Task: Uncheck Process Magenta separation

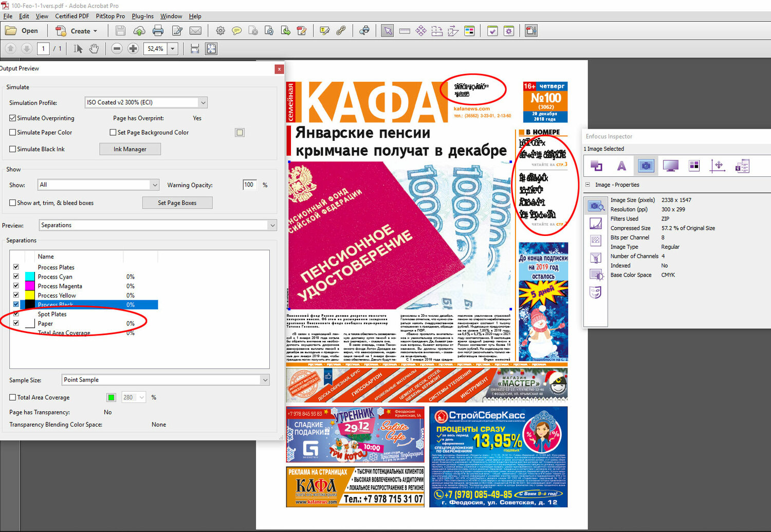Action: click(16, 286)
